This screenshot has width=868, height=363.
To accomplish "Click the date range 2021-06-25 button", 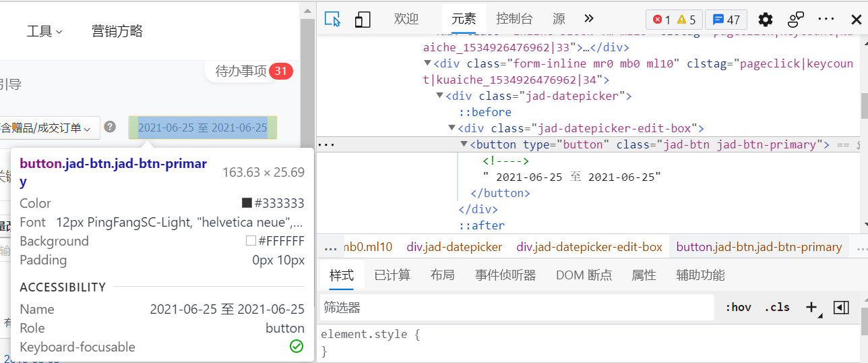I will (x=202, y=128).
